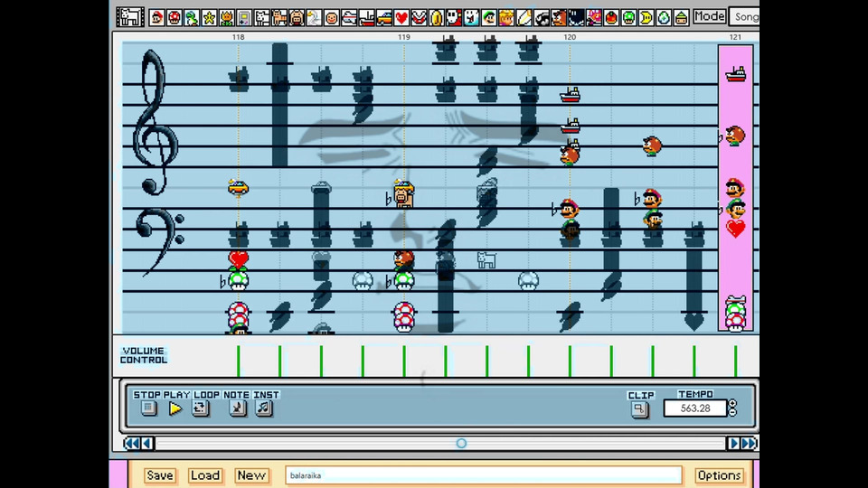Stop the song playback
The width and height of the screenshot is (868, 488).
[148, 408]
